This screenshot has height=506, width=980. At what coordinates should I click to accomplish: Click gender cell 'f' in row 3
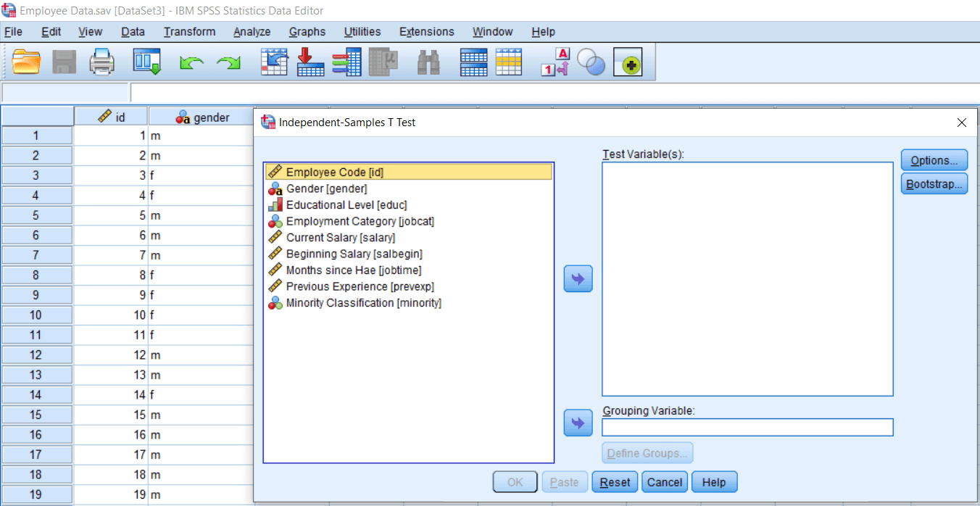(201, 175)
